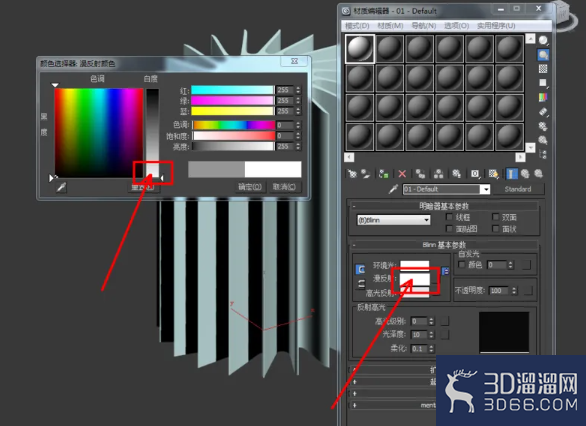
Task: Click the 色调 hue value spinner arrows
Action: point(298,125)
